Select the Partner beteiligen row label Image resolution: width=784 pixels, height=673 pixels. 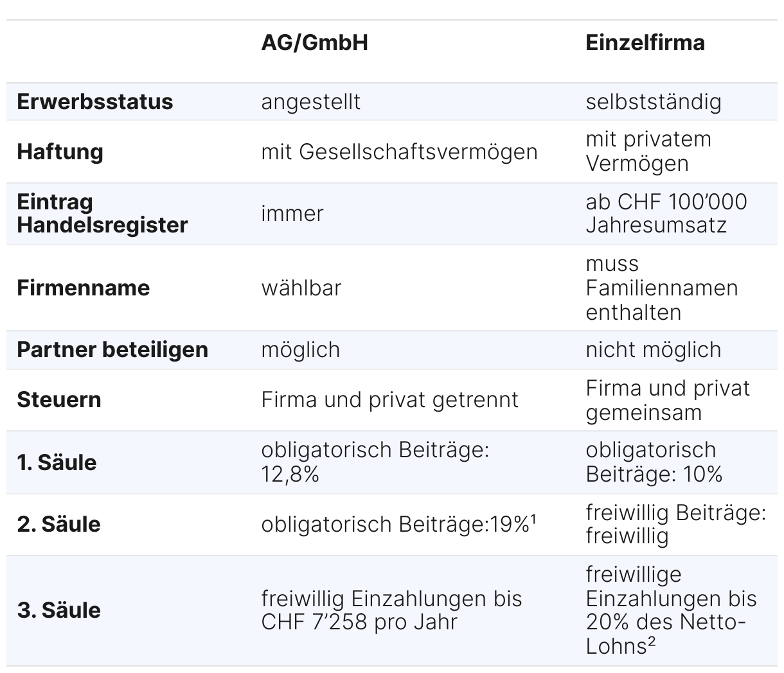coord(112,349)
